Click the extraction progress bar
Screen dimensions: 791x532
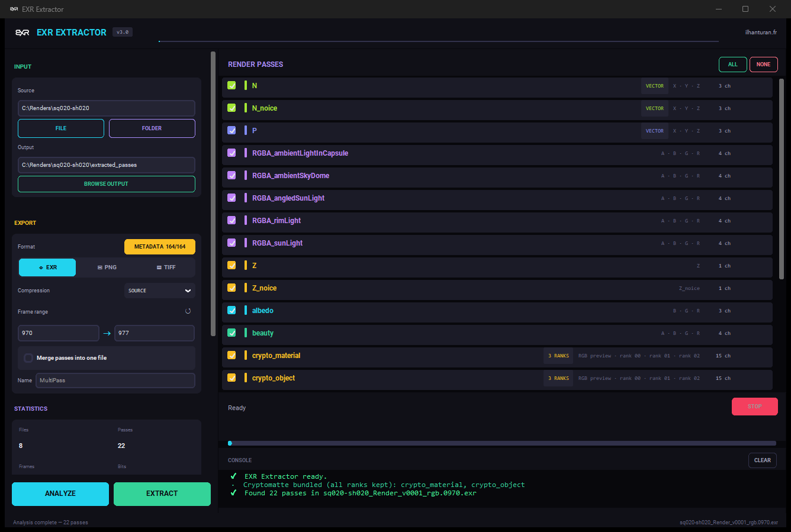502,443
